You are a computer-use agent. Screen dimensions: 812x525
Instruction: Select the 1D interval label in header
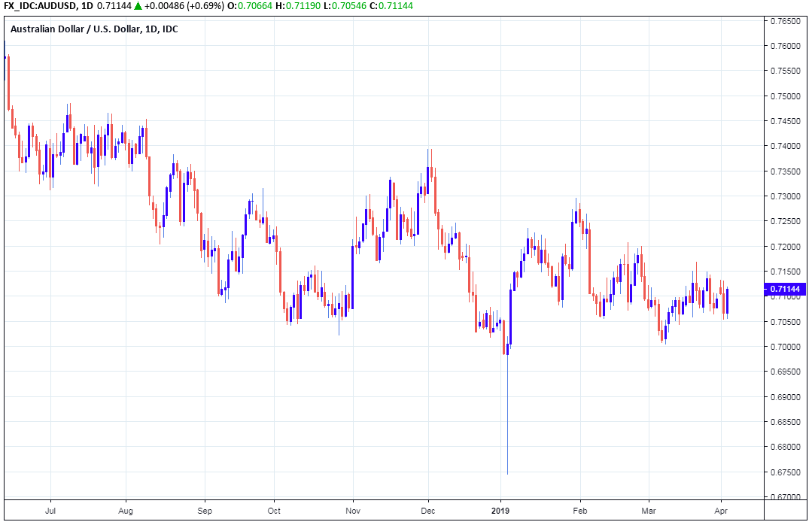click(87, 7)
